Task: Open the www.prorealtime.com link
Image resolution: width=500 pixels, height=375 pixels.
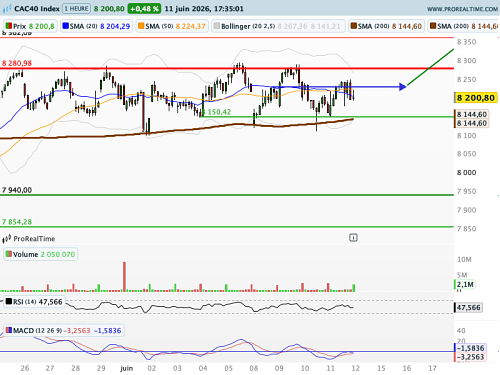Action: pos(462,9)
